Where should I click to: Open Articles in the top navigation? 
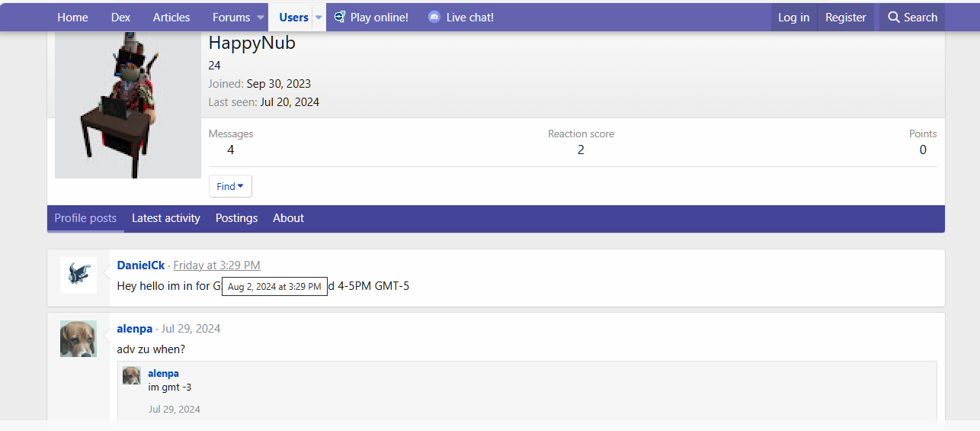tap(171, 17)
